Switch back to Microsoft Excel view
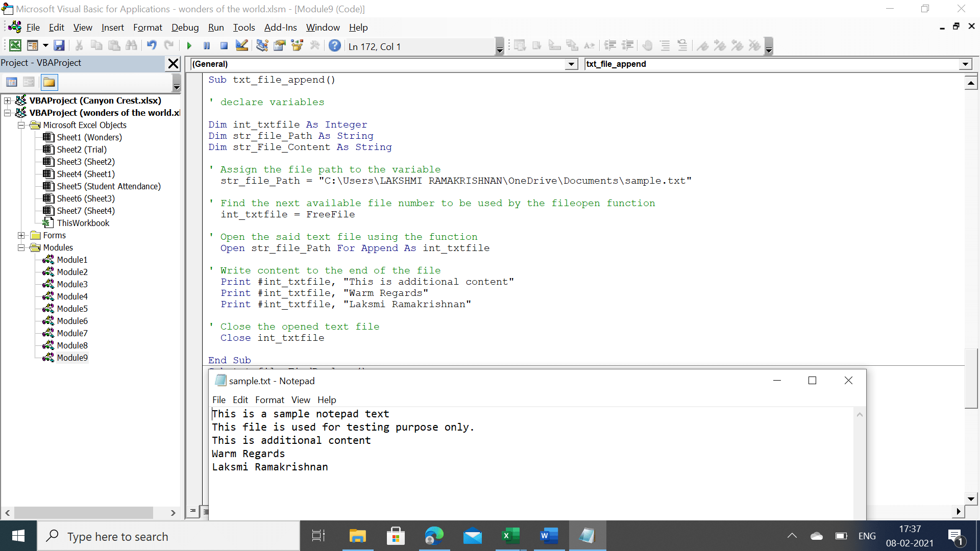 (15, 45)
